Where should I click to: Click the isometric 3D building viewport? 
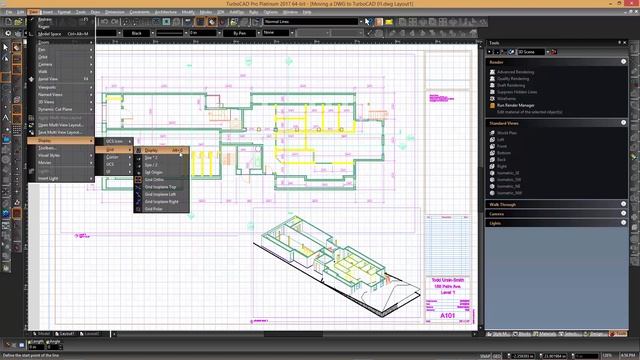point(337,263)
